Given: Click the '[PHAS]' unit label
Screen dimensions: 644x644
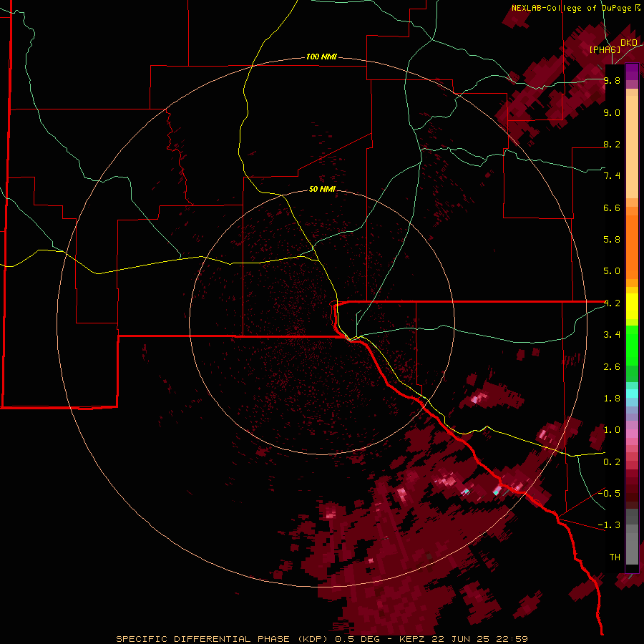Looking at the screenshot, I should point(605,49).
